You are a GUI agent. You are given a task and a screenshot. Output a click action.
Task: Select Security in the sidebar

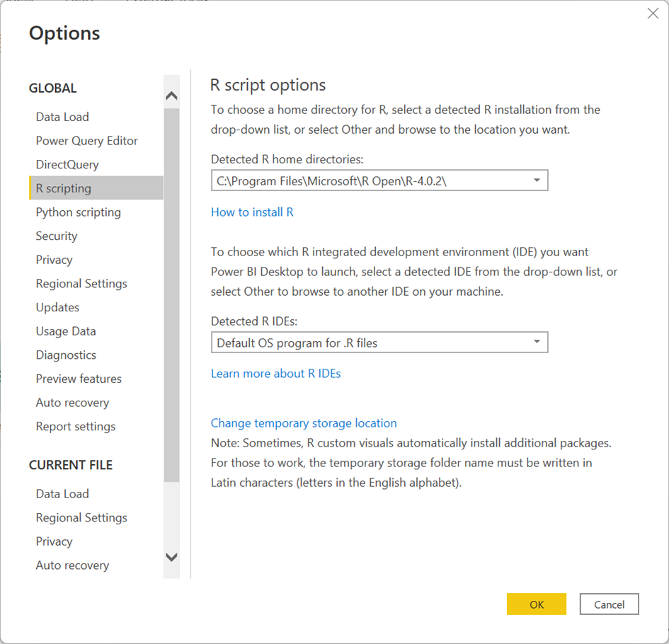point(57,236)
